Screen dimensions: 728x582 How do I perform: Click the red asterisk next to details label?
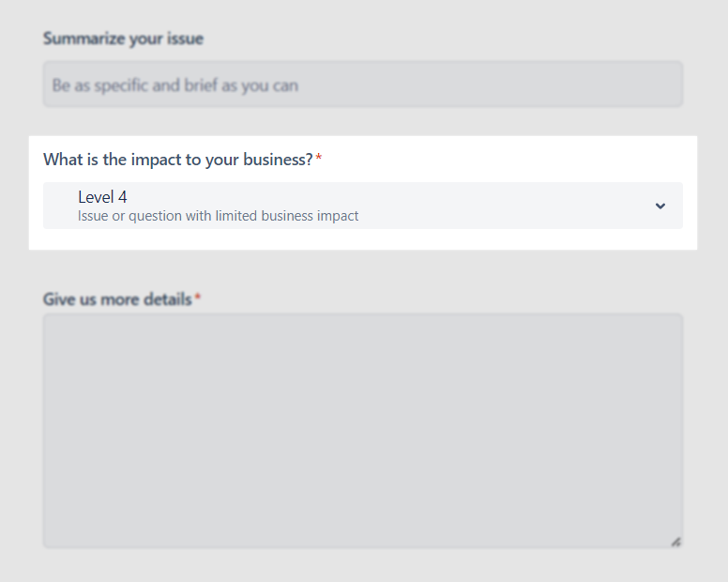(x=197, y=297)
